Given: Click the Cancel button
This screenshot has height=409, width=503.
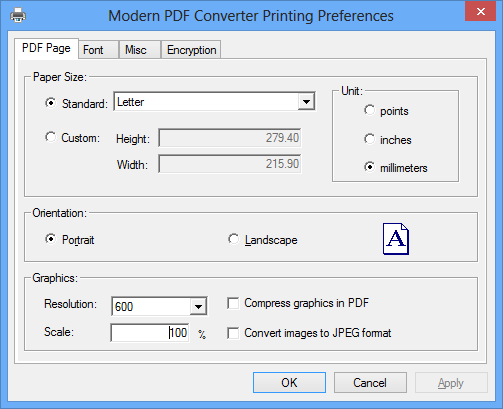Looking at the screenshot, I should [370, 383].
